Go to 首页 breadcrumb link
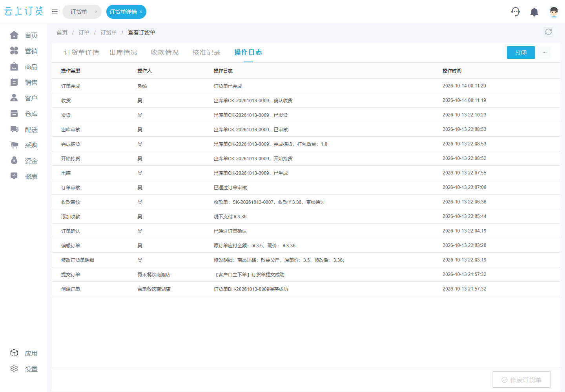565x392 pixels. [x=62, y=33]
